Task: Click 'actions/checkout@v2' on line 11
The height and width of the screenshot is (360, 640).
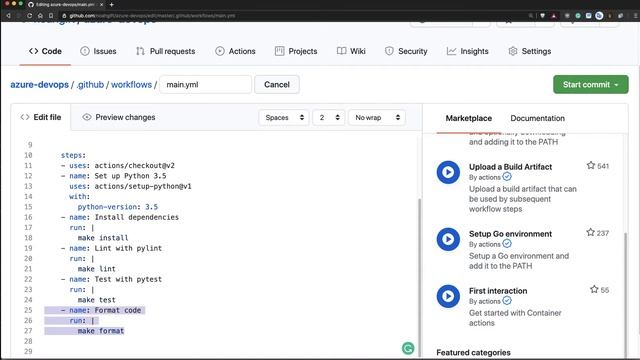Action: 134,165
